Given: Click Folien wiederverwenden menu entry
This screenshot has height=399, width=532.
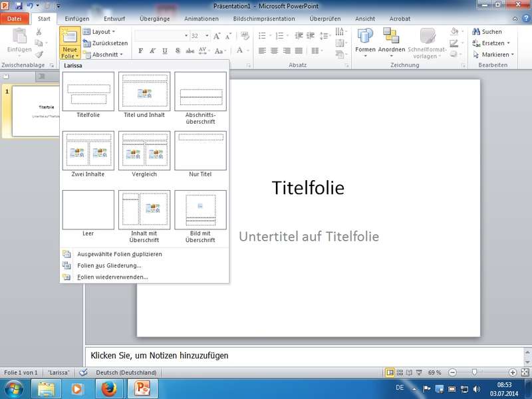Looking at the screenshot, I should (112, 277).
